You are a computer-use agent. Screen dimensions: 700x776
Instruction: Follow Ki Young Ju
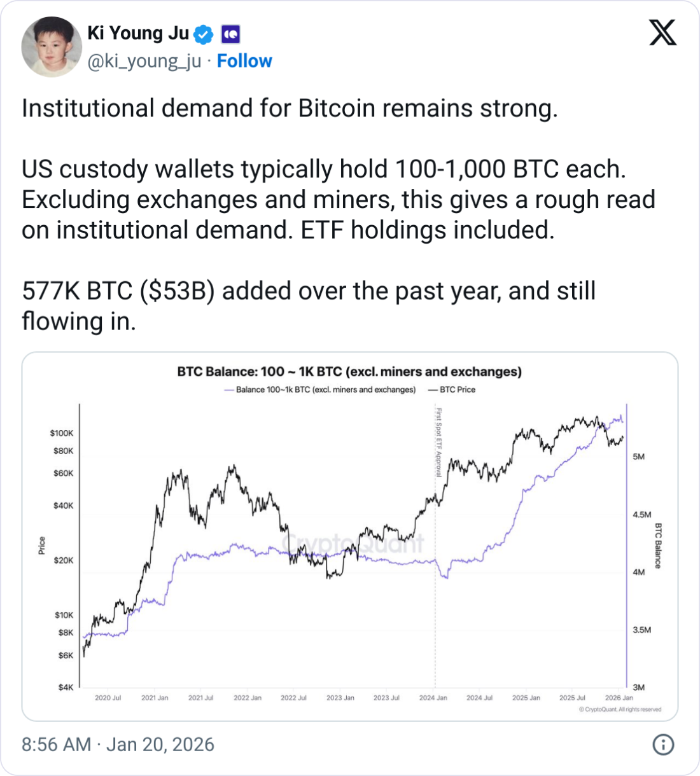[244, 61]
